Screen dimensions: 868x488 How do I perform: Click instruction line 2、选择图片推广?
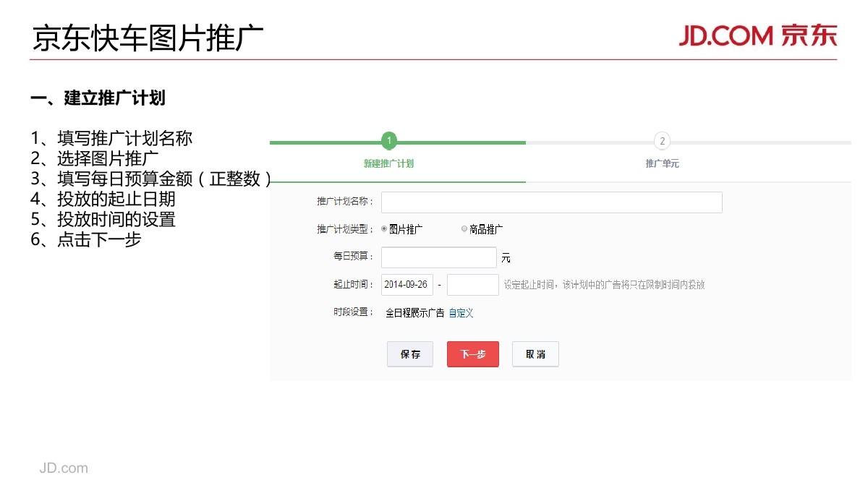(x=95, y=158)
